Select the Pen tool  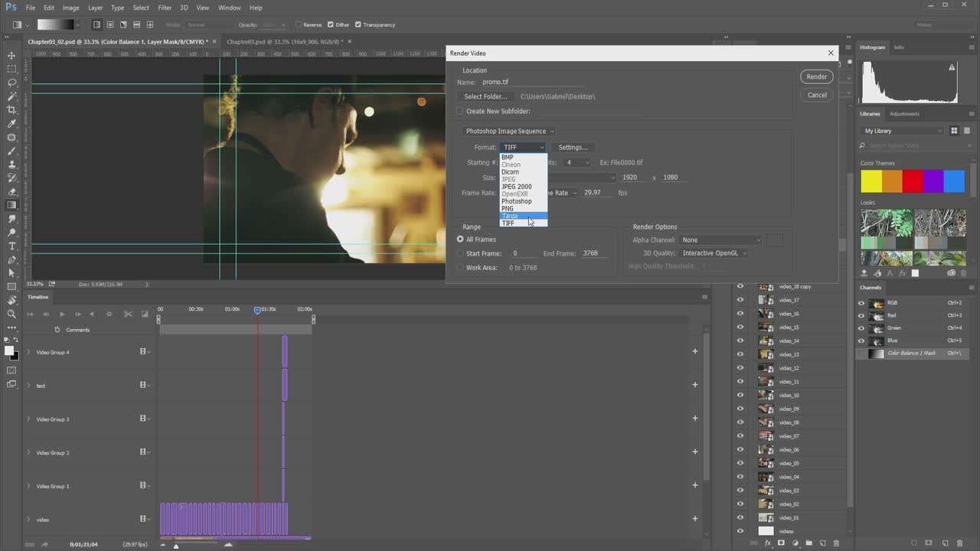coord(11,259)
